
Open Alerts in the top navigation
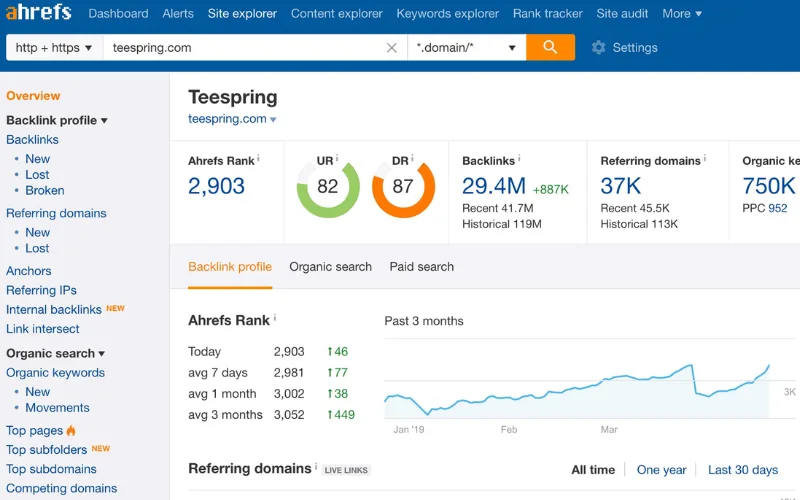pos(178,14)
